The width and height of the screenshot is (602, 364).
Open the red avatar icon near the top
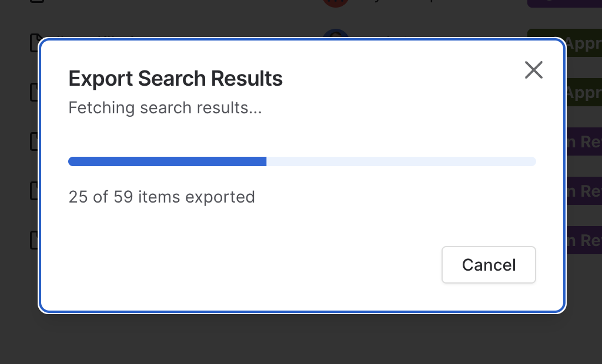(x=335, y=2)
